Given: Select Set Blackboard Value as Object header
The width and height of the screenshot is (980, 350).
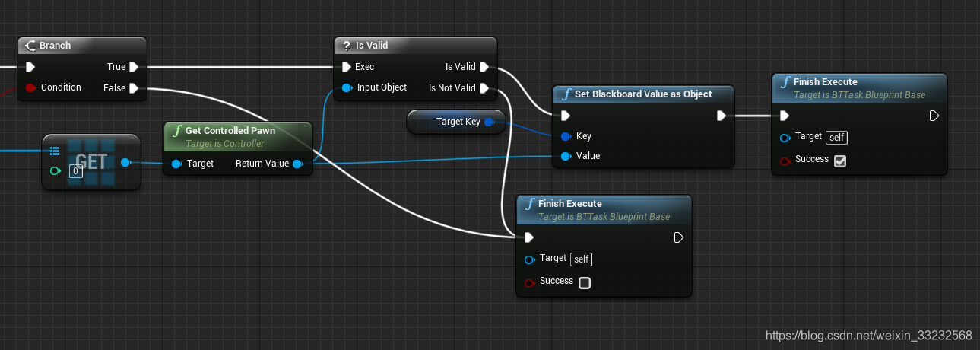Looking at the screenshot, I should tap(644, 94).
